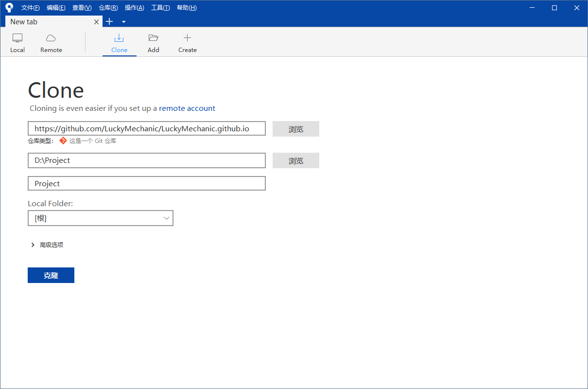Open the Add repository view
This screenshot has height=389, width=588.
(154, 43)
